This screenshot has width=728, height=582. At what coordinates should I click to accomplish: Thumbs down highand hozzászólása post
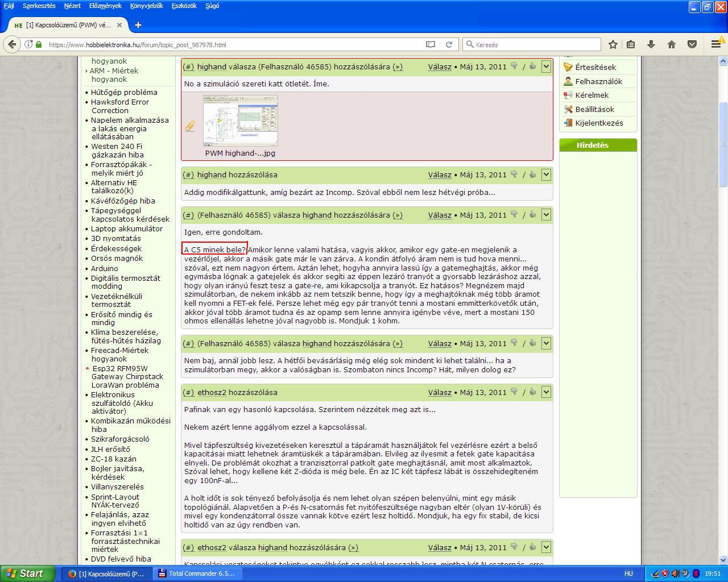coord(514,174)
